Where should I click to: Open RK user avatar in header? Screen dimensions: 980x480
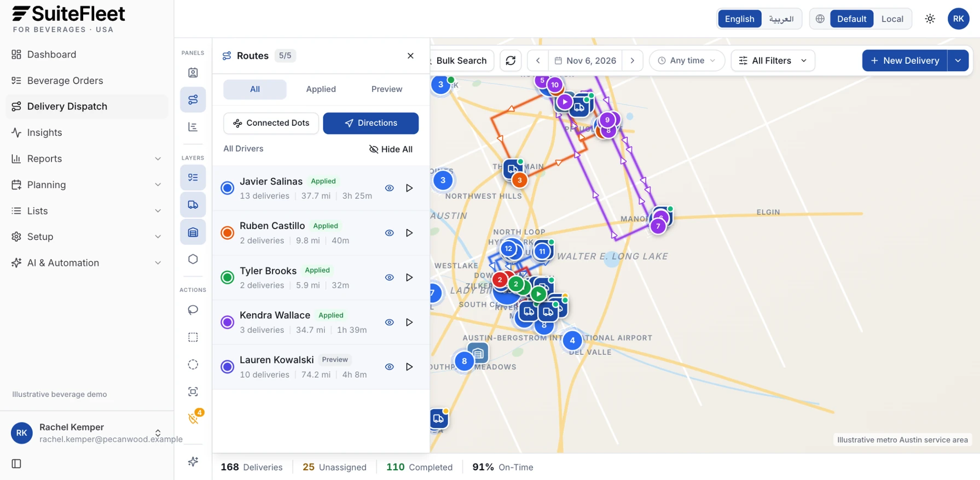[958, 19]
